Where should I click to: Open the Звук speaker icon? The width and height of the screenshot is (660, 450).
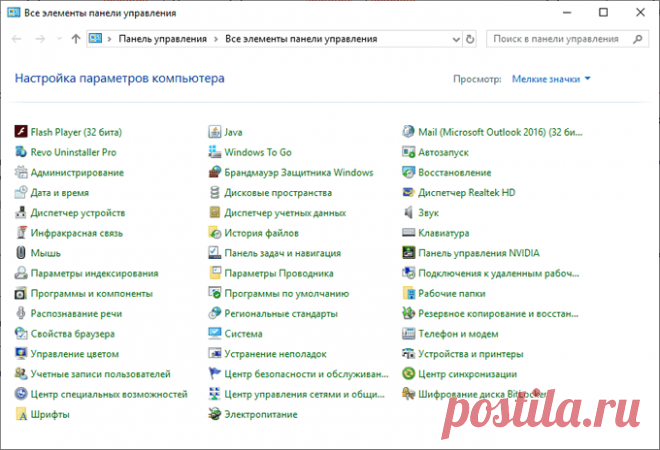coord(408,213)
